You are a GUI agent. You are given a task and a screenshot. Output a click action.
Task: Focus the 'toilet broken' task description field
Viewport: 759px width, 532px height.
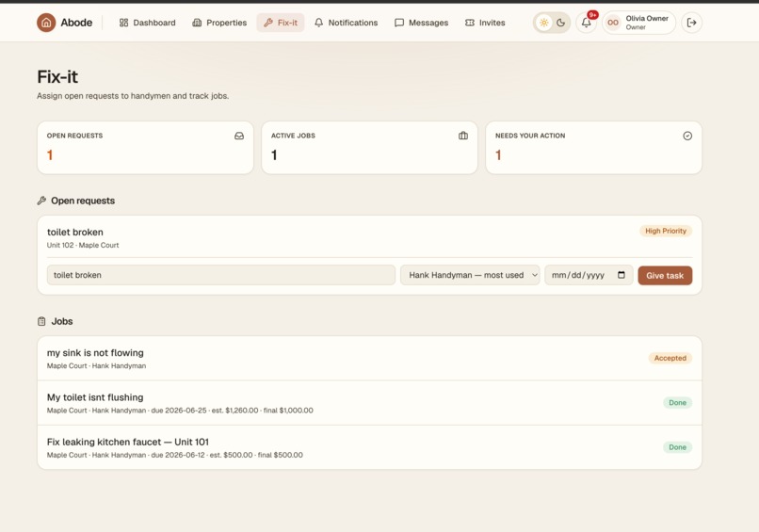pos(221,275)
